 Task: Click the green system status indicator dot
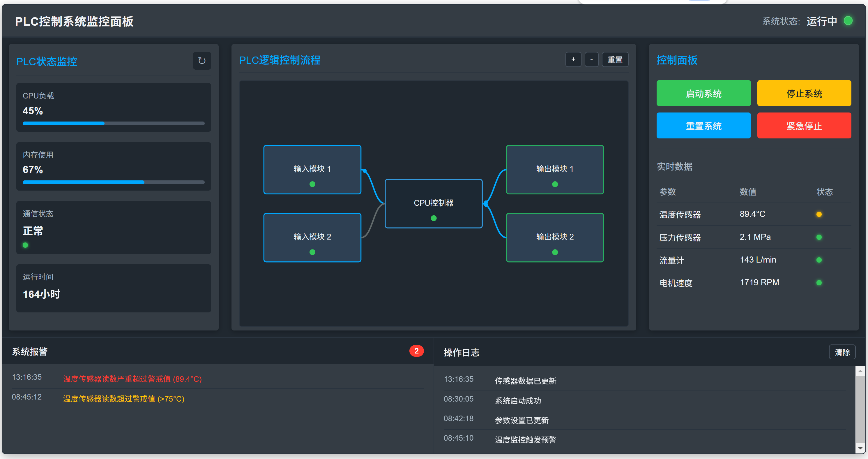click(x=848, y=21)
